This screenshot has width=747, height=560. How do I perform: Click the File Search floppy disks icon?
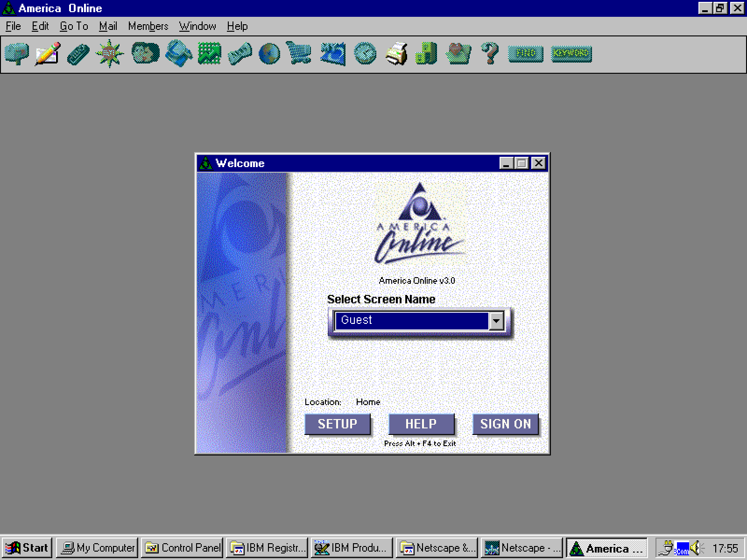(179, 54)
